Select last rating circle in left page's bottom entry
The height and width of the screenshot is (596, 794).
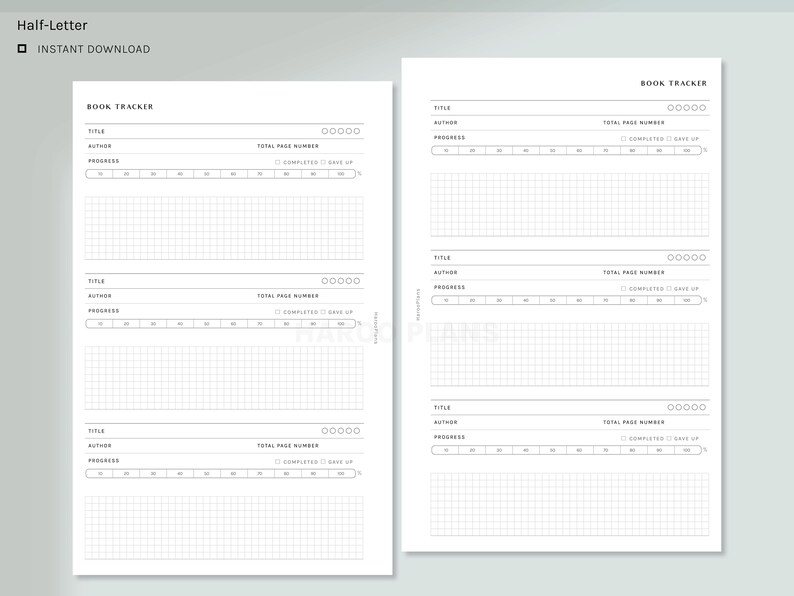356,431
